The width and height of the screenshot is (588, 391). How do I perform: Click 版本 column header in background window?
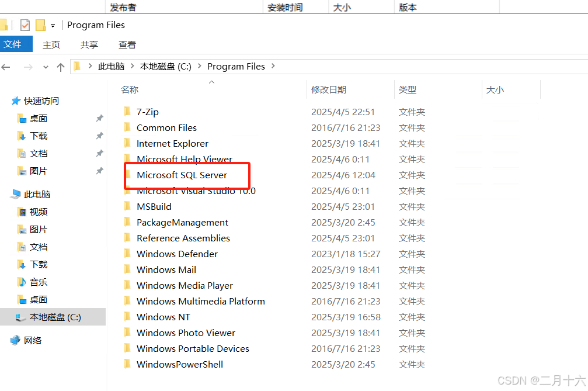coord(408,8)
